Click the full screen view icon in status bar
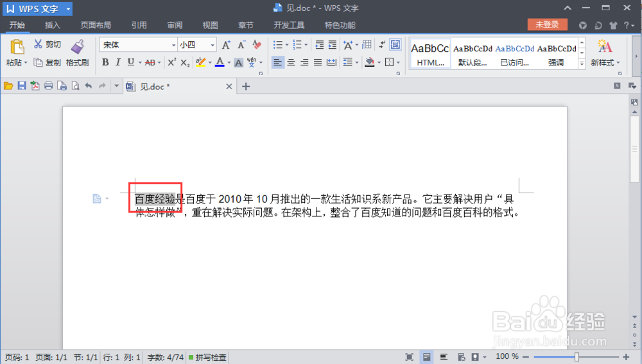This screenshot has height=364, width=642. tap(409, 357)
